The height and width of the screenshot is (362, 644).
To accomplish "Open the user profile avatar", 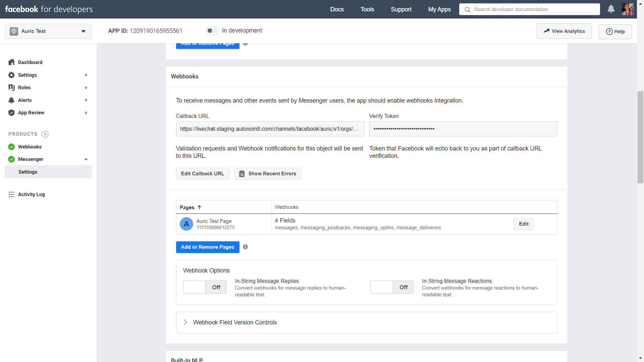I will (627, 9).
